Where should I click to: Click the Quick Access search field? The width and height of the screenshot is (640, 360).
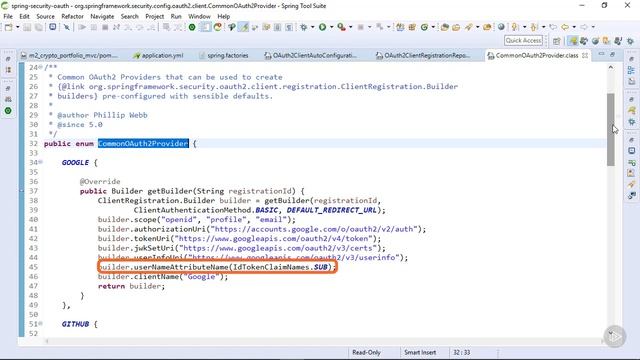pyautogui.click(x=523, y=40)
